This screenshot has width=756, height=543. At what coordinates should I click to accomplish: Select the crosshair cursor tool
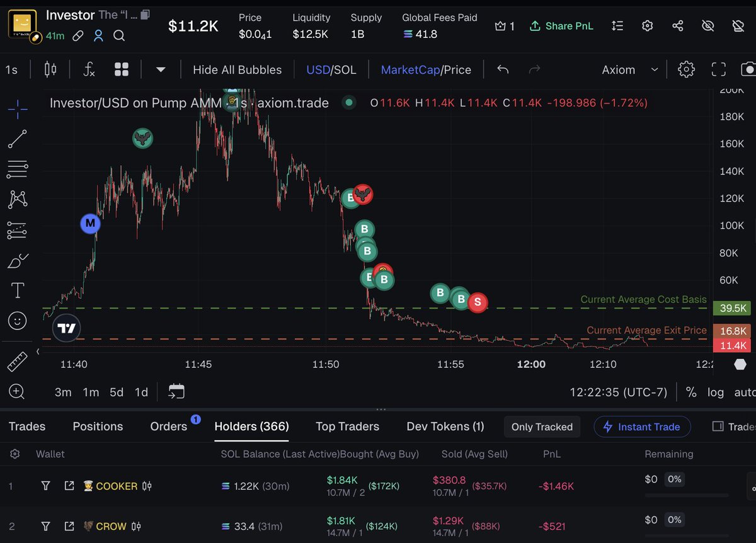point(18,109)
